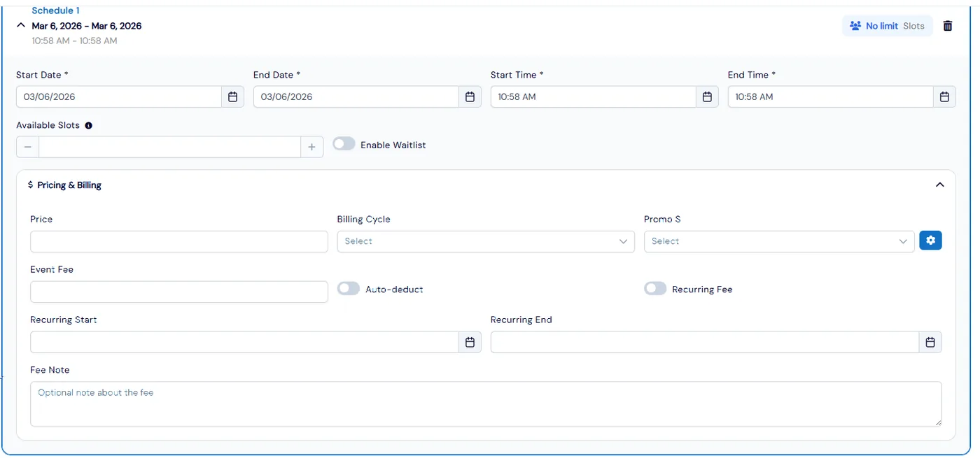Decrease available slots with minus button
980x458 pixels.
[x=27, y=147]
